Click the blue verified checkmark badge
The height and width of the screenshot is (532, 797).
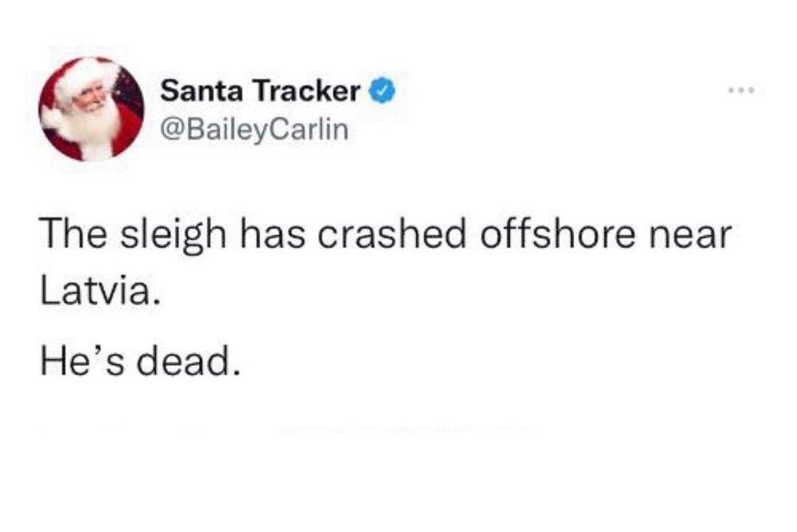click(x=380, y=92)
